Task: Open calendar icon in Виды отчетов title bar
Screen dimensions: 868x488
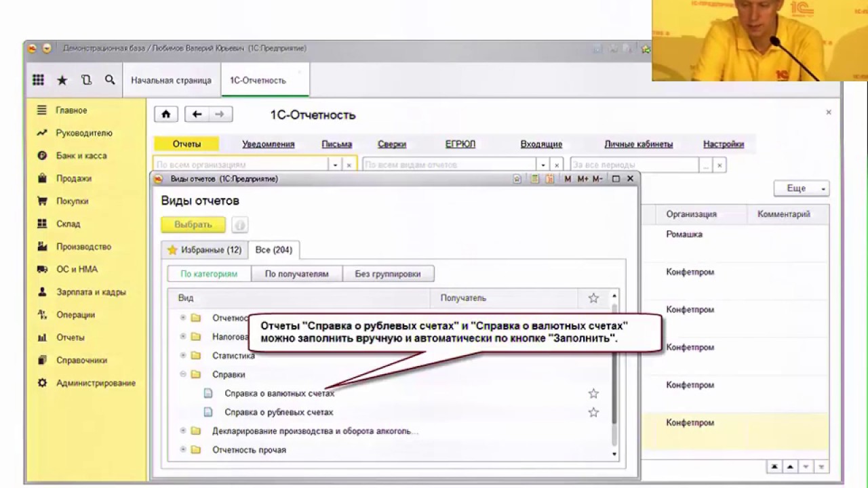Action: point(550,179)
